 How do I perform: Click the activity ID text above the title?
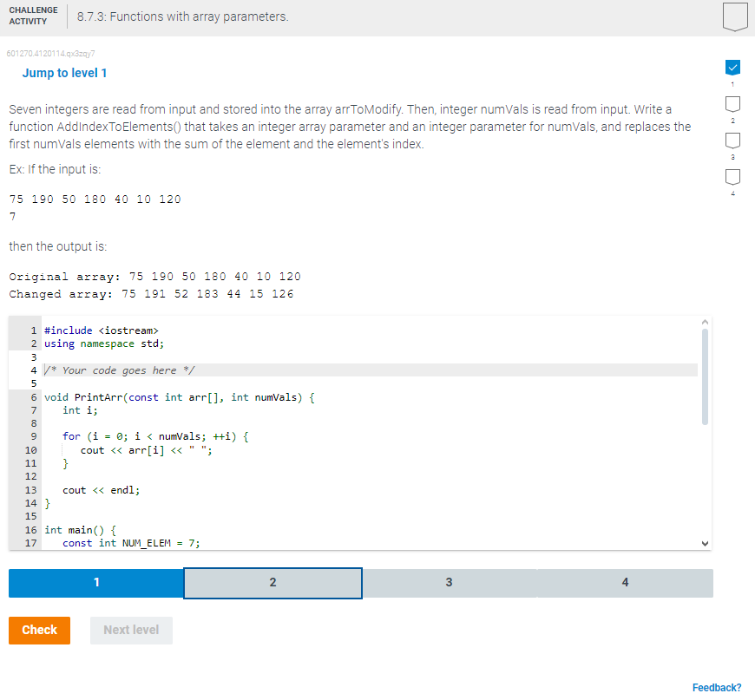coord(49,53)
